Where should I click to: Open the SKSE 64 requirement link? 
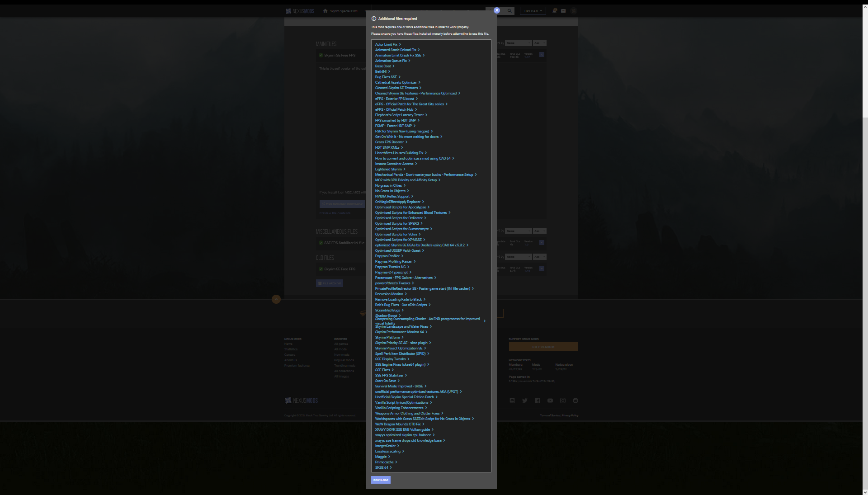(x=382, y=467)
